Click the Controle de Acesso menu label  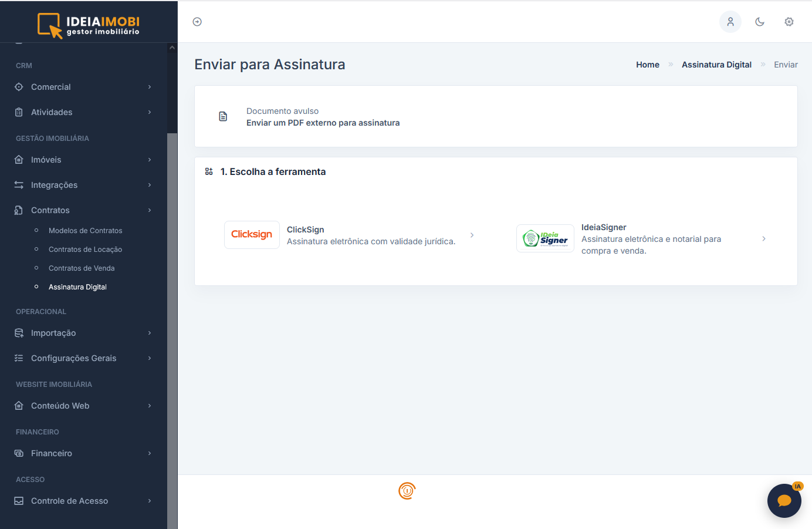click(69, 501)
